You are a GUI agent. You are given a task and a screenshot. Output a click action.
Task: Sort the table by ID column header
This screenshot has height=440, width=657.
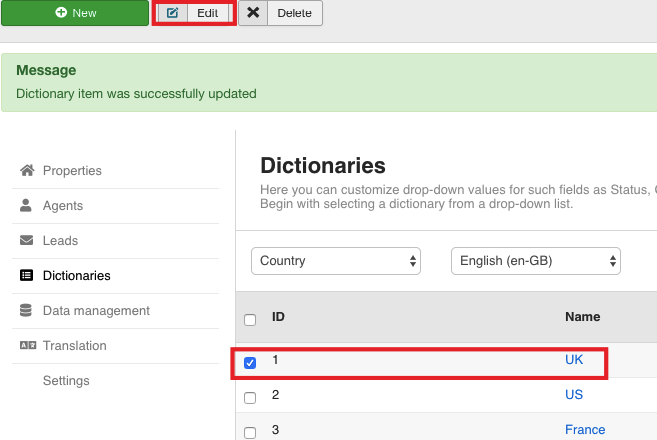point(279,317)
